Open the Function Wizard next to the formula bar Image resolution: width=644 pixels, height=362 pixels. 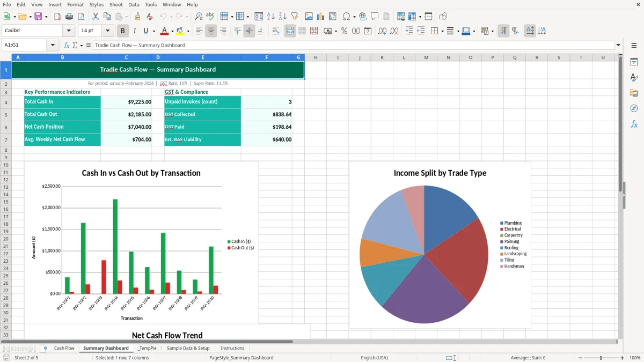tap(67, 45)
